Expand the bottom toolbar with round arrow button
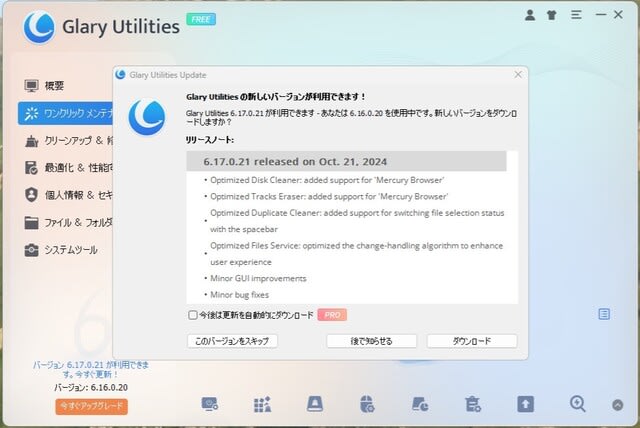640x428 pixels. (x=618, y=405)
